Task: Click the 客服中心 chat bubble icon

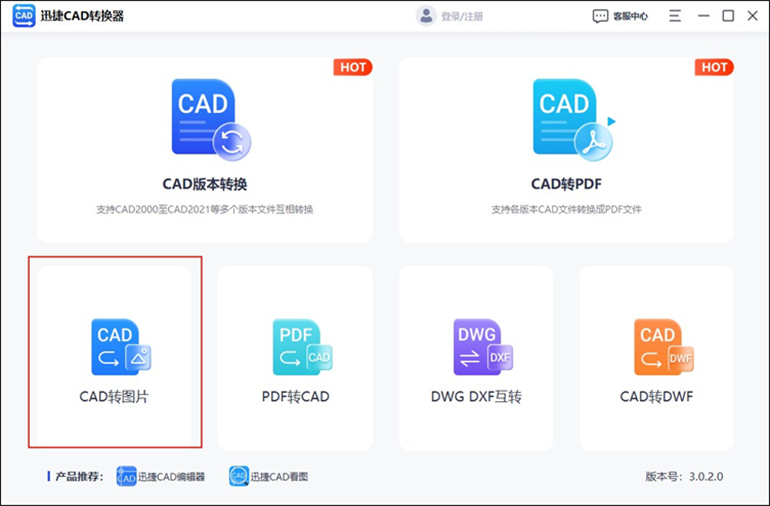Action: coord(600,16)
